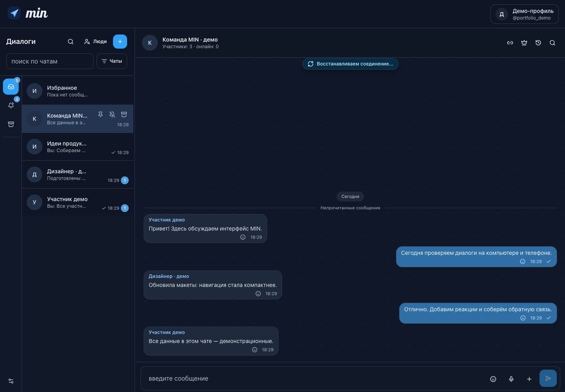Search within chat via header magnifier

[x=552, y=43]
